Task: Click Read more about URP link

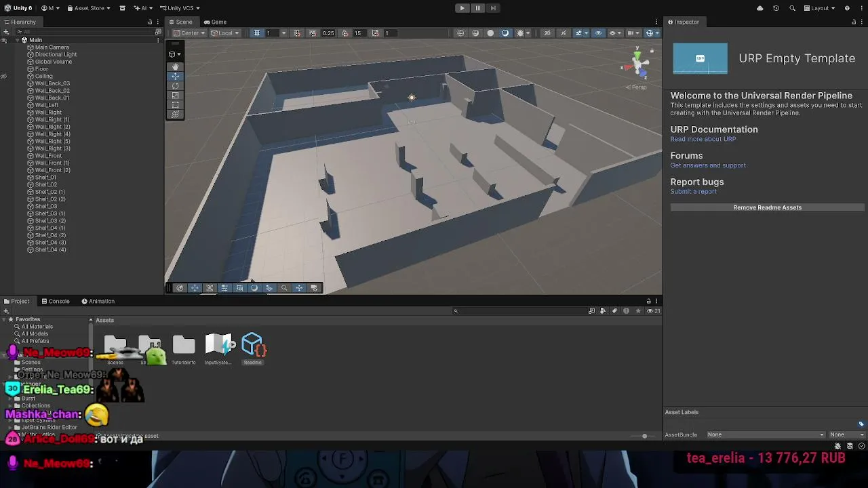Action: (x=703, y=139)
